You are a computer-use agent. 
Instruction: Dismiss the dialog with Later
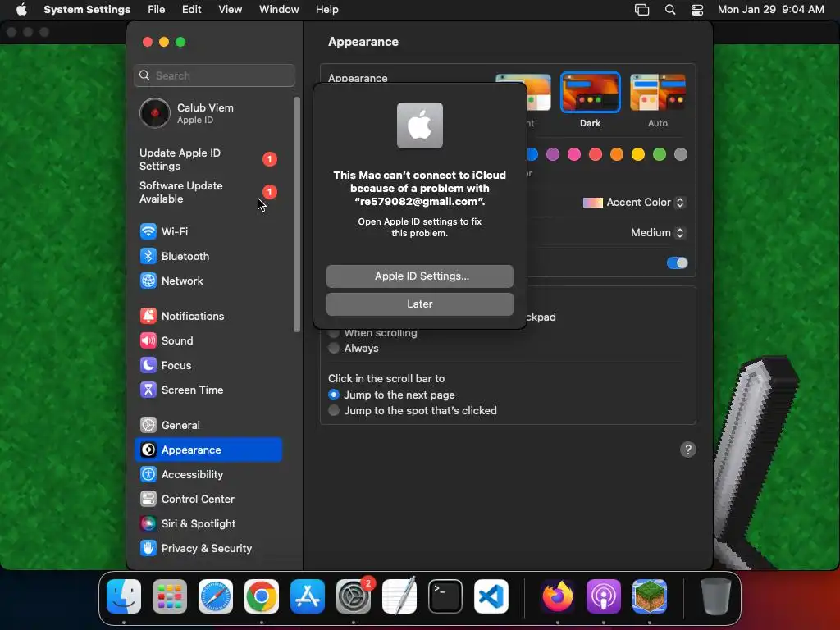420,304
